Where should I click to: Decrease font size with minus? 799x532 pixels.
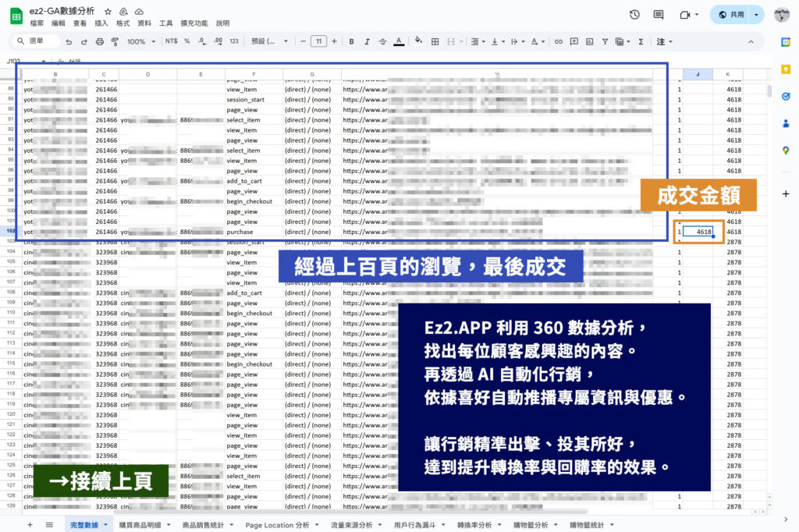(x=304, y=41)
